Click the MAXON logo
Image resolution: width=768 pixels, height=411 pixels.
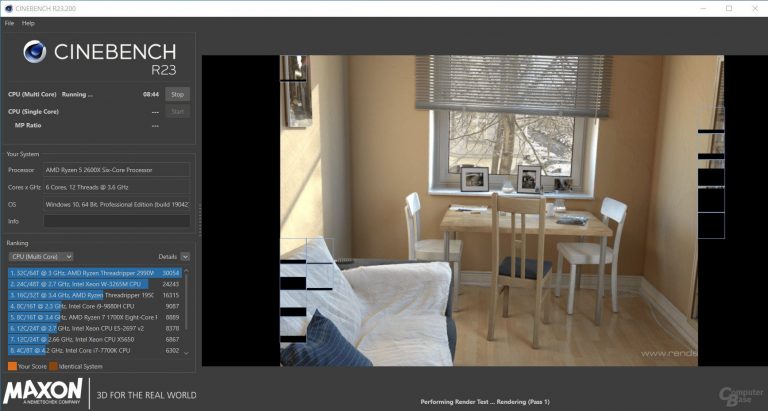[x=43, y=391]
